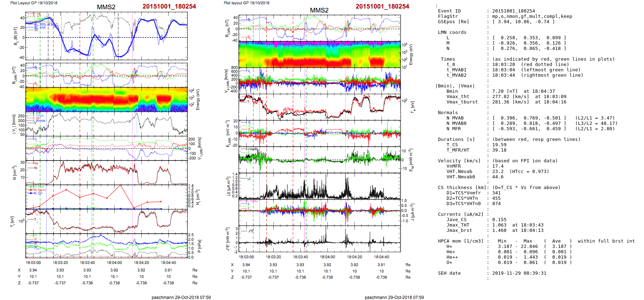Select the FlagStr value mp,o,nmon,gf,mult,compl,keep

[x=532, y=16]
